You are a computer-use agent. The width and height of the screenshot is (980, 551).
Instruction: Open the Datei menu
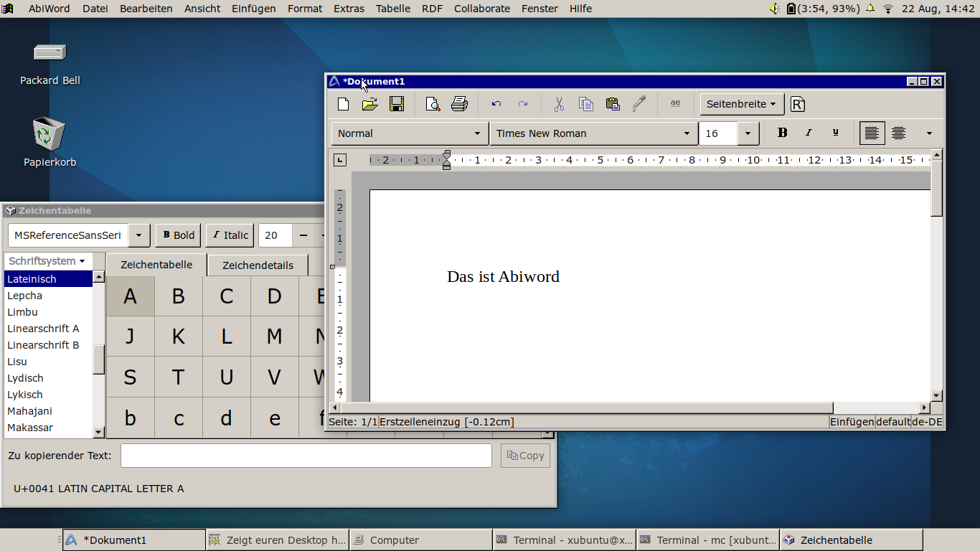pos(95,9)
